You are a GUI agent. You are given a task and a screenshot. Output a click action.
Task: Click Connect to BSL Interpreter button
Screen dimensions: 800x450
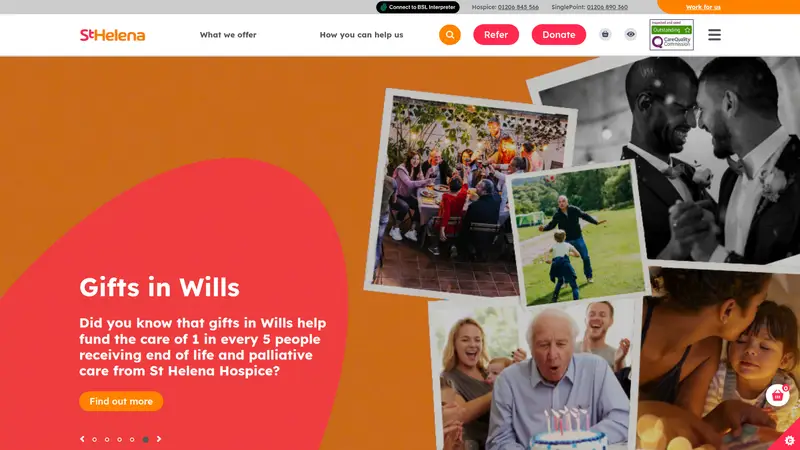click(x=418, y=7)
